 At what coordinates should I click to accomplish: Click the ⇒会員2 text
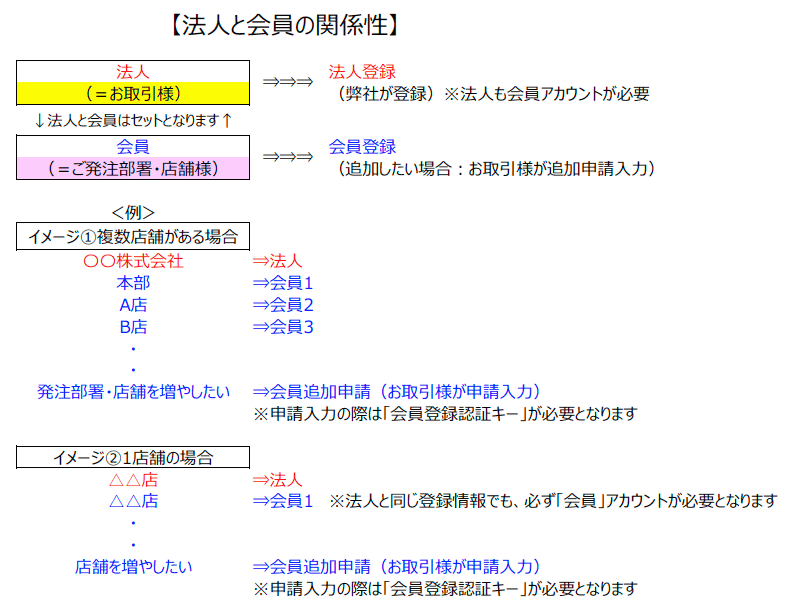(283, 305)
